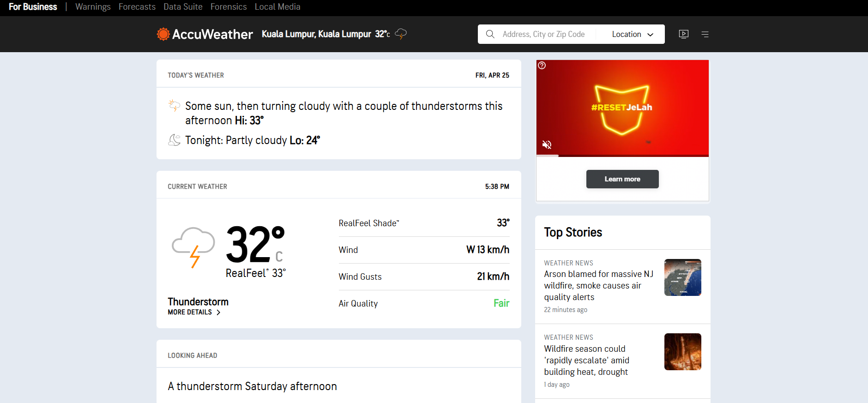Image resolution: width=868 pixels, height=403 pixels.
Task: Open the Air Quality Fair value
Action: click(x=501, y=303)
